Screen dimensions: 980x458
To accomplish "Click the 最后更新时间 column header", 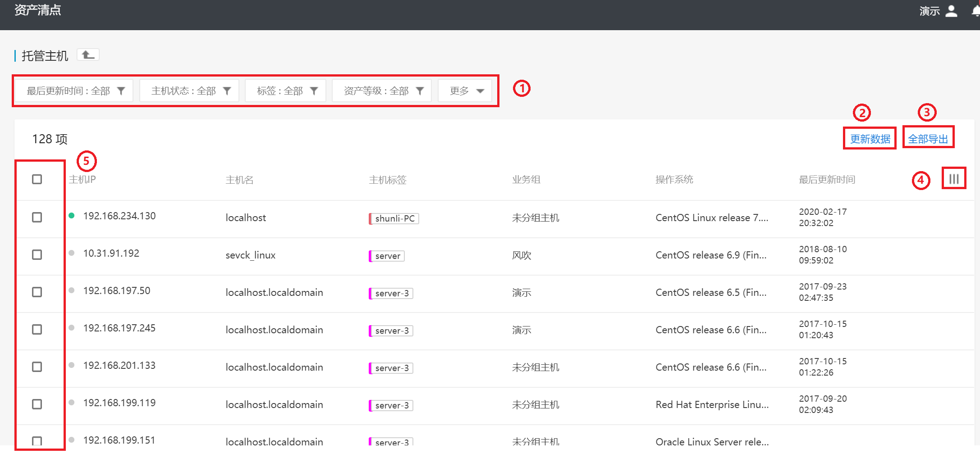I will point(827,180).
